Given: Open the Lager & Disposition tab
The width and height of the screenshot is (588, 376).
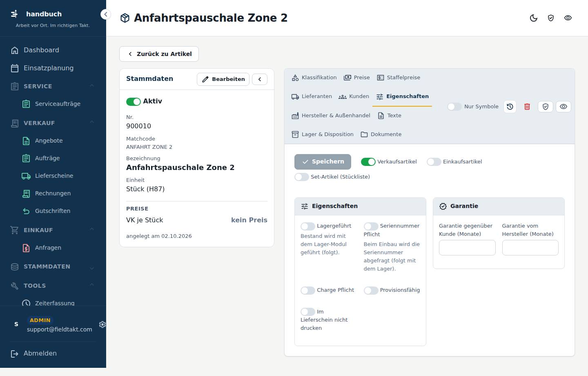Looking at the screenshot, I should point(323,134).
